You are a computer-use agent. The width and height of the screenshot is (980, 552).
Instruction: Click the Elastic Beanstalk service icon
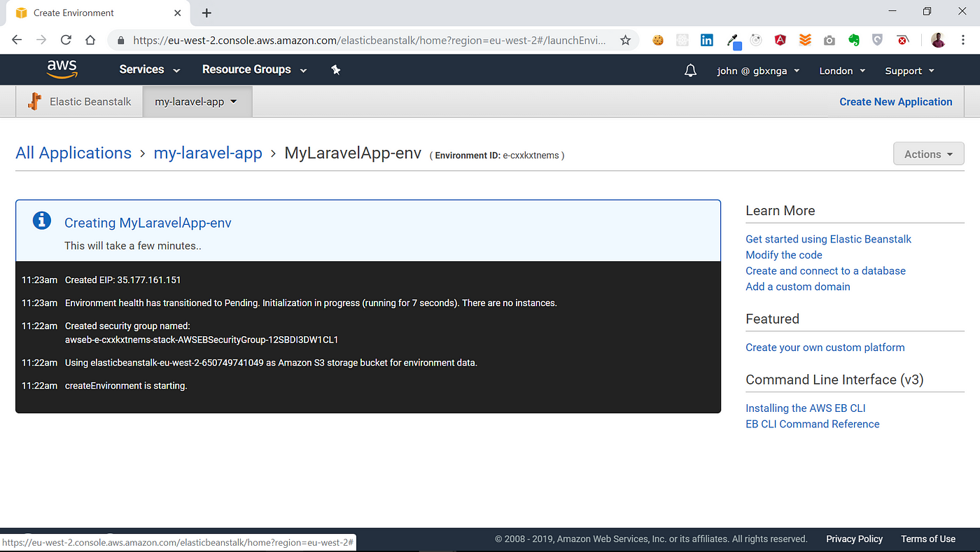pos(35,102)
